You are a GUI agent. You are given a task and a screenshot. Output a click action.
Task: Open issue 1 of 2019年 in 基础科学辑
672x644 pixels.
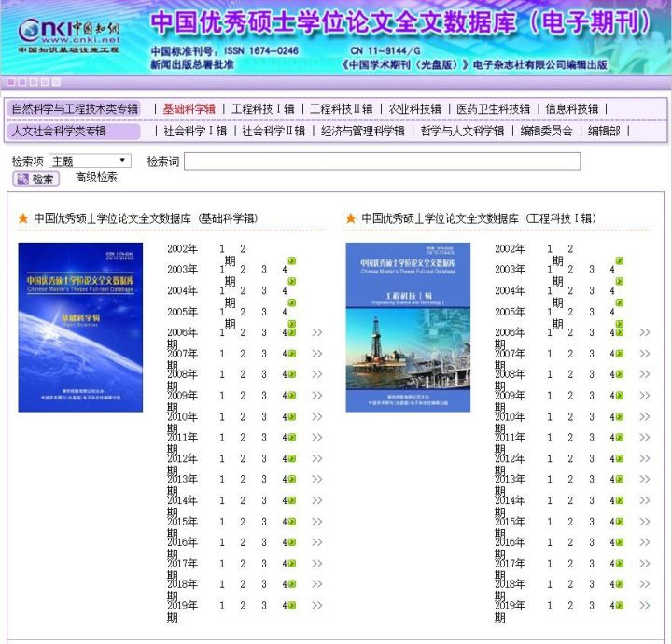click(x=222, y=606)
